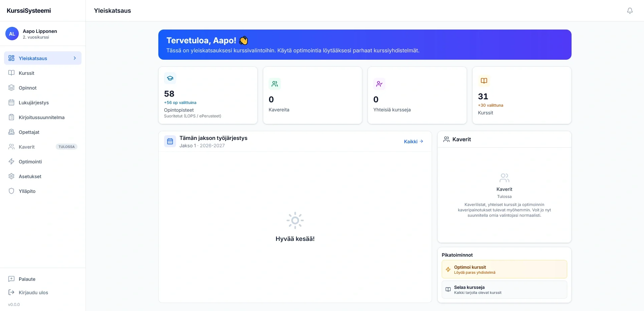Open Asetukset settings page
The image size is (644, 311).
tap(43, 176)
